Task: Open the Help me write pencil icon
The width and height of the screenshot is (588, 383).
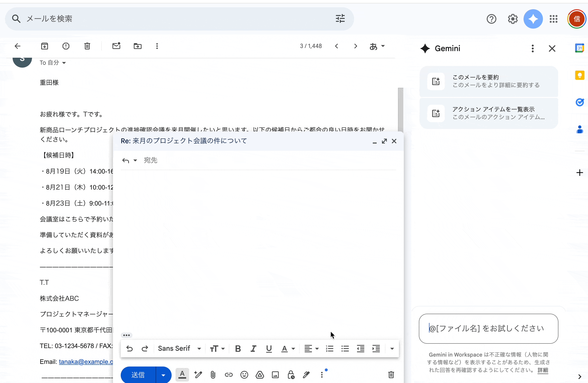Action: [x=198, y=375]
